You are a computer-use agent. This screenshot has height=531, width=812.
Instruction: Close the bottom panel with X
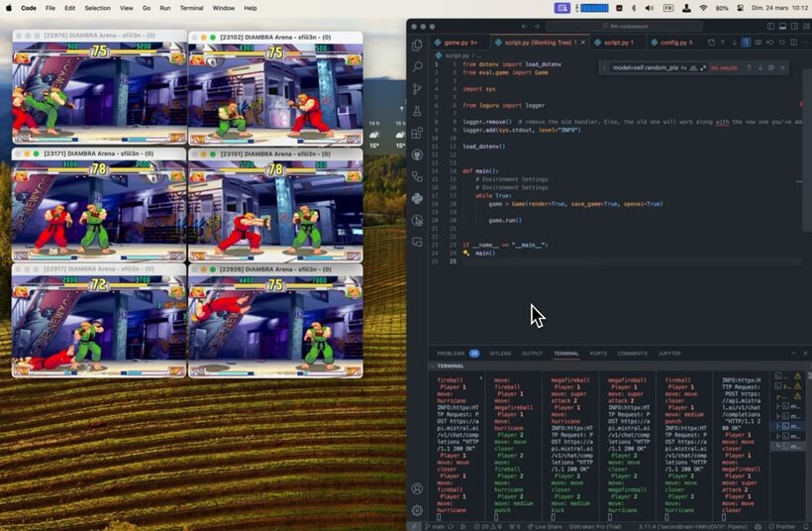[x=805, y=353]
